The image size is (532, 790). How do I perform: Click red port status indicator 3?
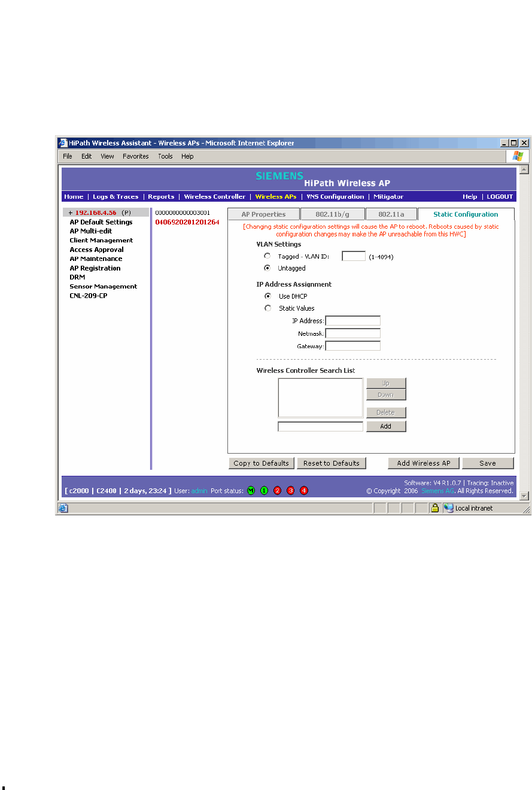tap(290, 491)
